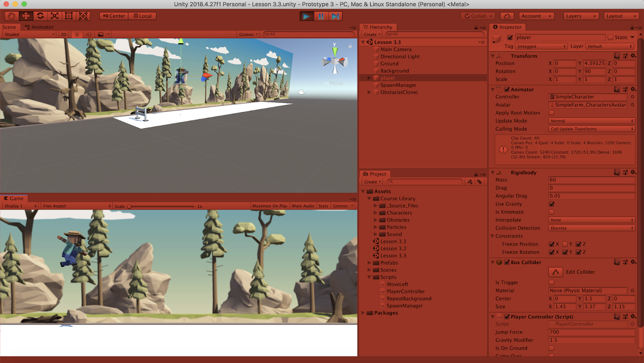Image resolution: width=644 pixels, height=363 pixels.
Task: Toggle Freeze Rotation X checkbox
Action: pos(551,252)
